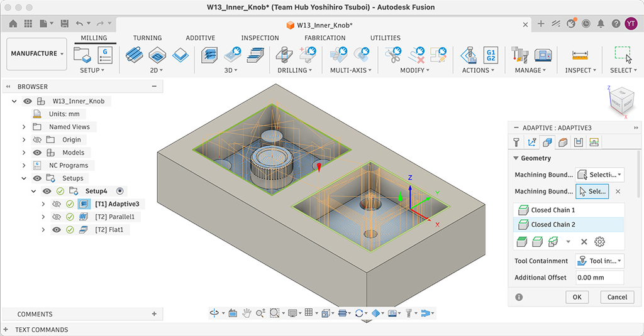Toggle visibility of W13_Inner_Knob root
Viewport: 644px width, 336px height.
pos(27,101)
